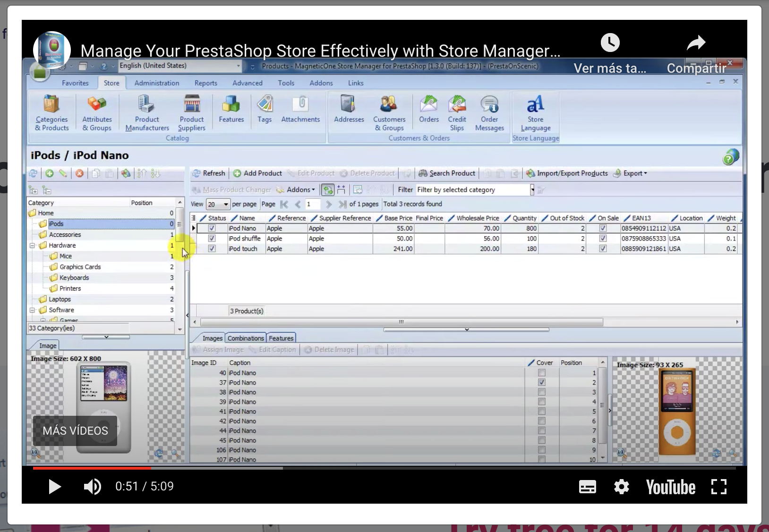Click the YouTube share arrow icon
The height and width of the screenshot is (532, 769).
coord(696,43)
